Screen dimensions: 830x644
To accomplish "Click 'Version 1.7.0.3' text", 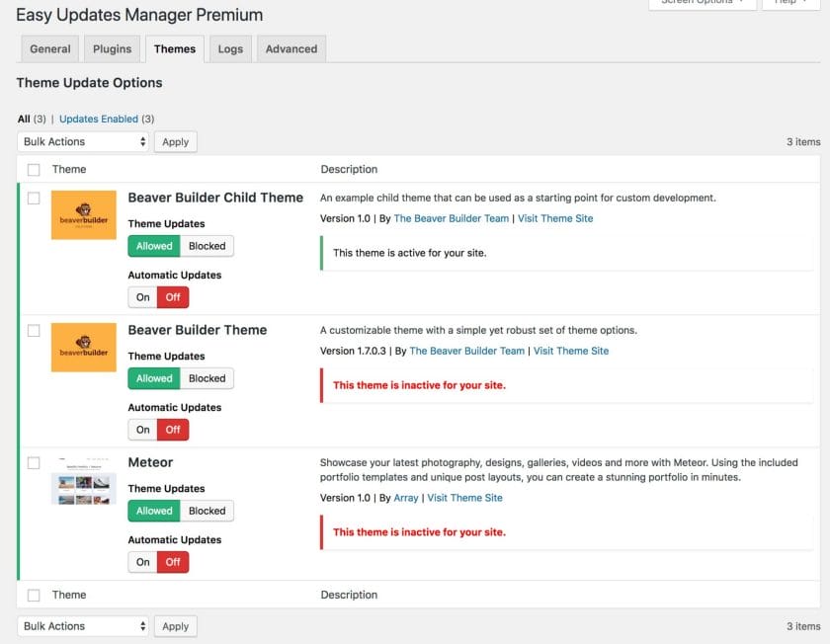I will click(x=353, y=351).
